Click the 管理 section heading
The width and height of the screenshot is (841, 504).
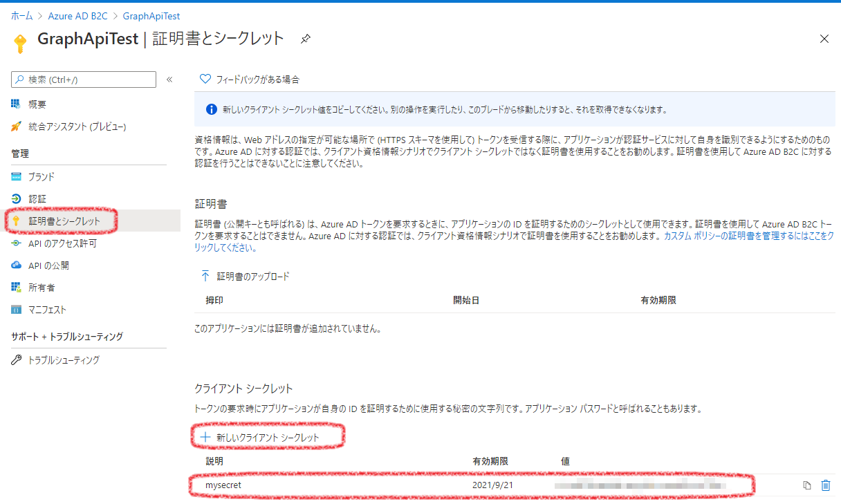[20, 153]
